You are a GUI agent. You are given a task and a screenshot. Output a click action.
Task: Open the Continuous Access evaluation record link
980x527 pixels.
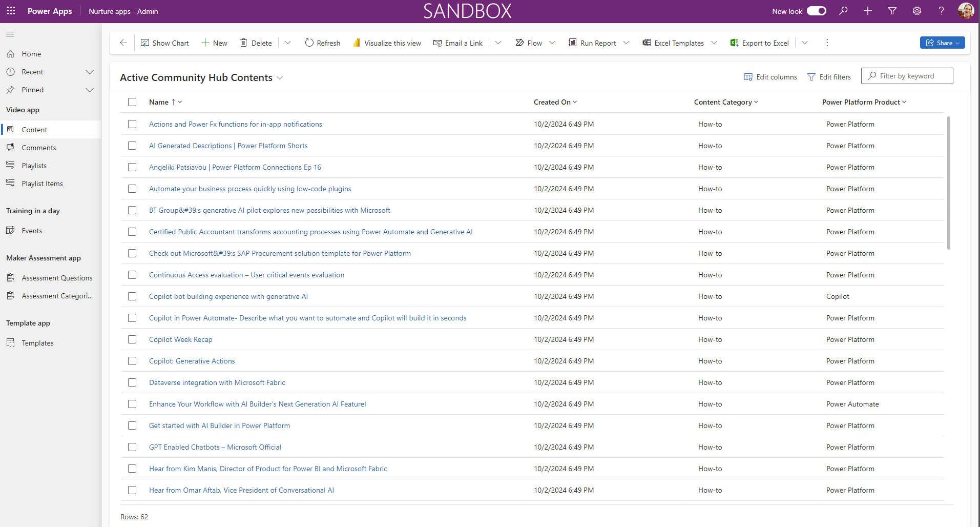(246, 275)
